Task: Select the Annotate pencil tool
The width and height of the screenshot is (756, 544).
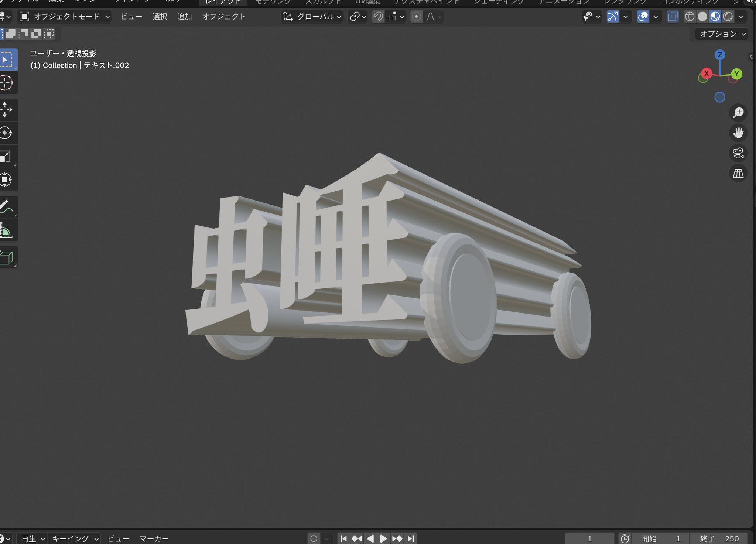Action: 6,207
